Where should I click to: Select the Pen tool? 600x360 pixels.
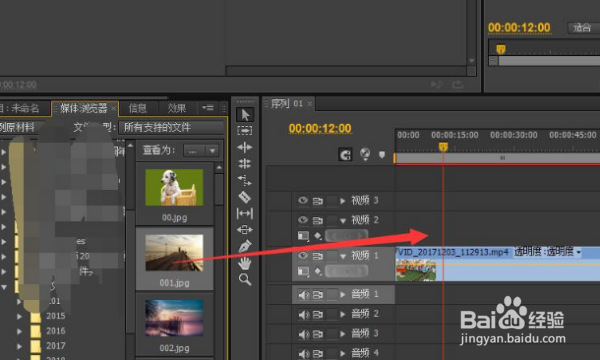(245, 246)
